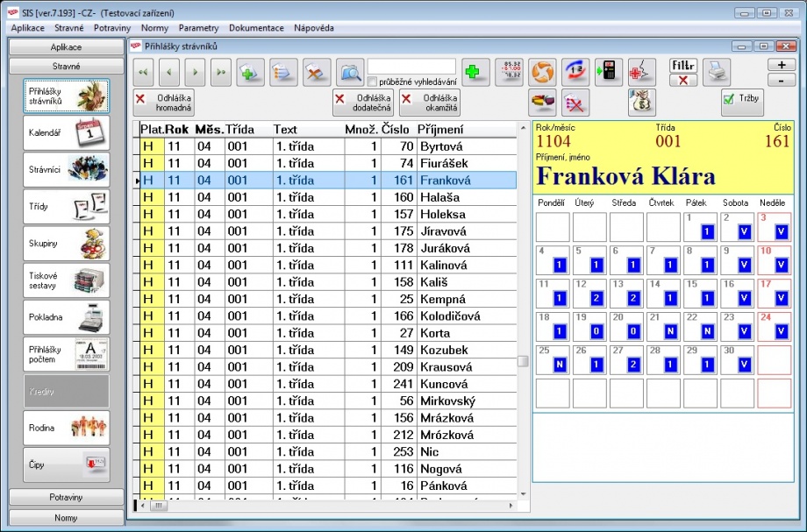
Task: Open Kalendář in sidebar
Action: [67, 132]
